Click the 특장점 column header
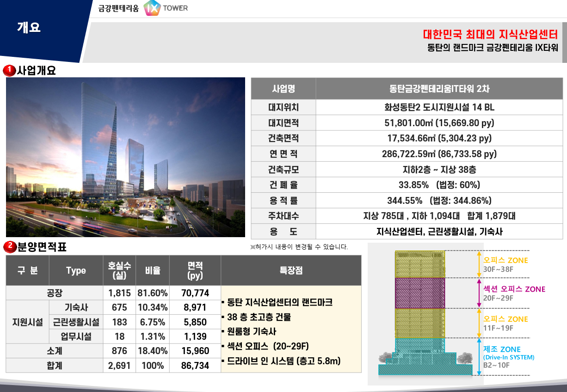Screen dimensions: 567x392 pyautogui.click(x=291, y=270)
